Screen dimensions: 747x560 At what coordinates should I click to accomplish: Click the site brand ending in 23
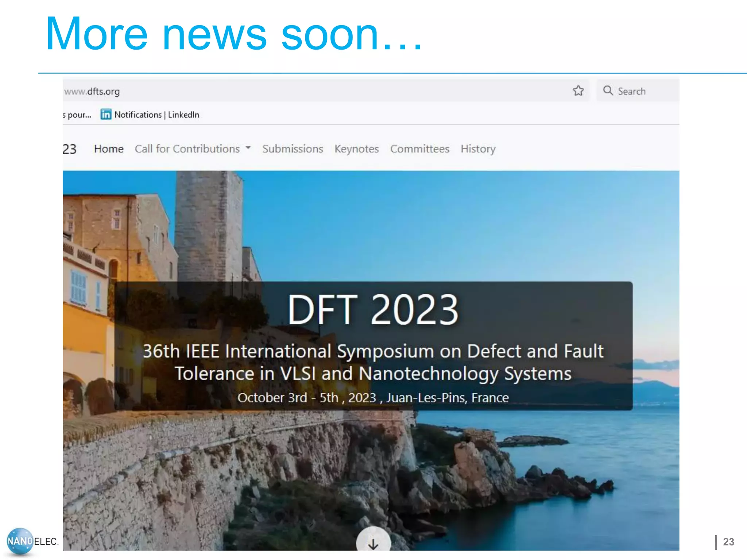pos(69,149)
